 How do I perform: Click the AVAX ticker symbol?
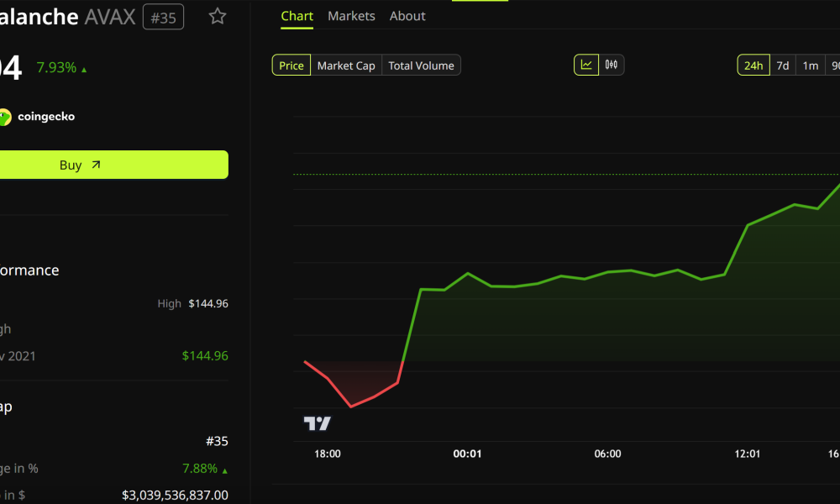point(110,17)
